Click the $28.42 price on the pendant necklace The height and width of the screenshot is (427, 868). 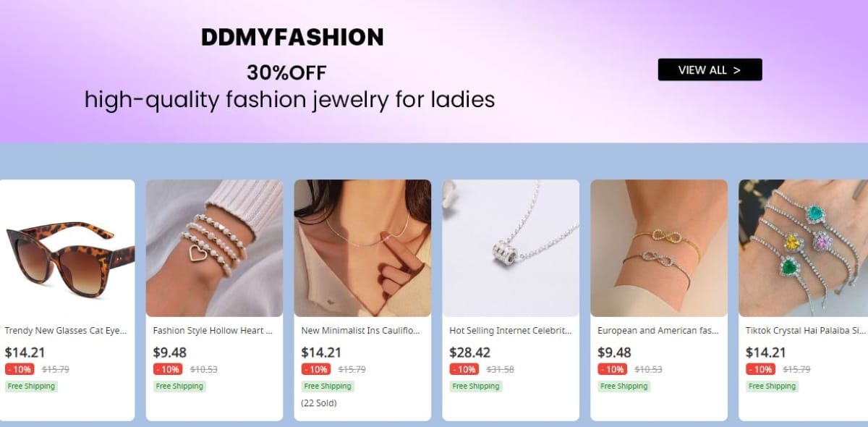tap(469, 352)
